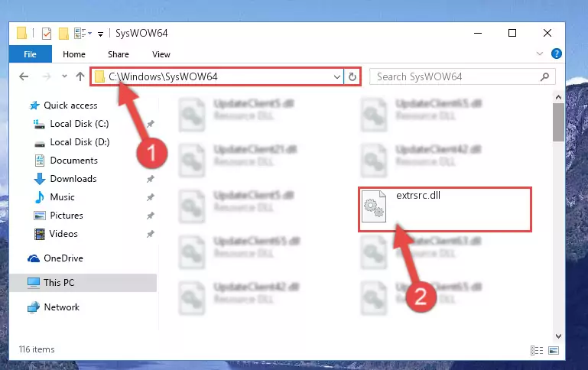Click the pin icon beside Music

tap(151, 197)
